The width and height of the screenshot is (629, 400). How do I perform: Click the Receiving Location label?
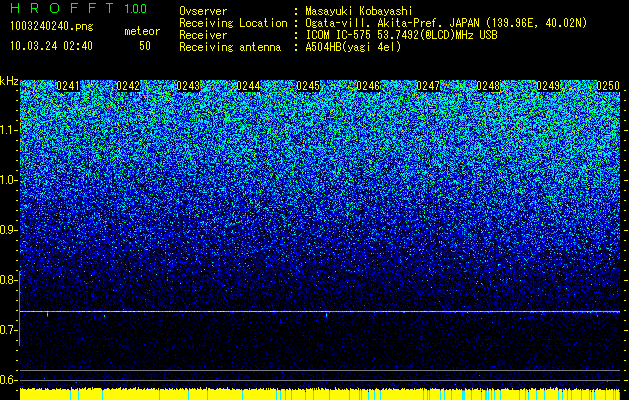[233, 23]
